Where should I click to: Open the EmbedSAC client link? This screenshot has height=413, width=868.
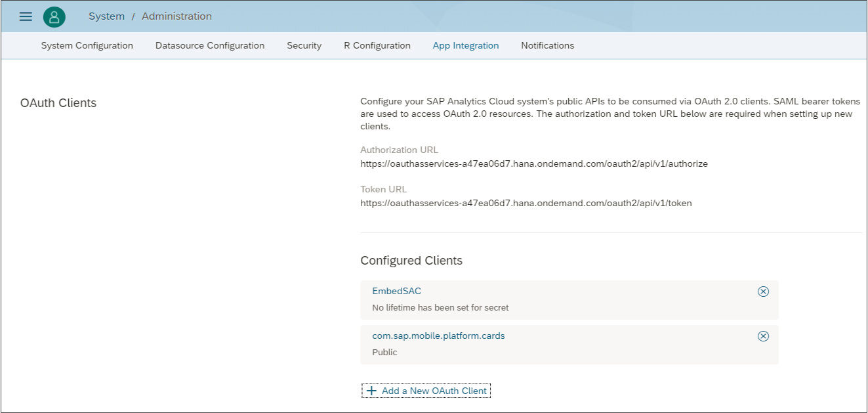[397, 291]
